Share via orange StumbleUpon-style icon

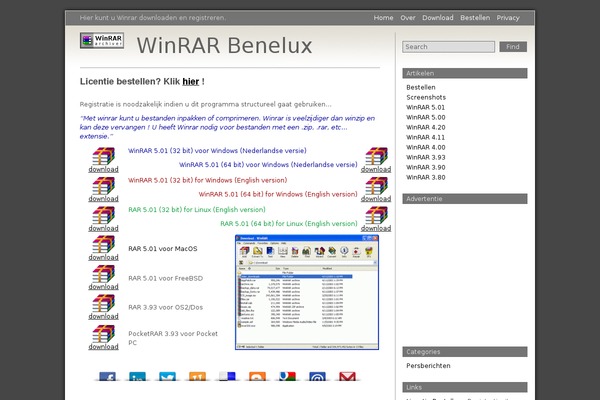click(x=197, y=376)
